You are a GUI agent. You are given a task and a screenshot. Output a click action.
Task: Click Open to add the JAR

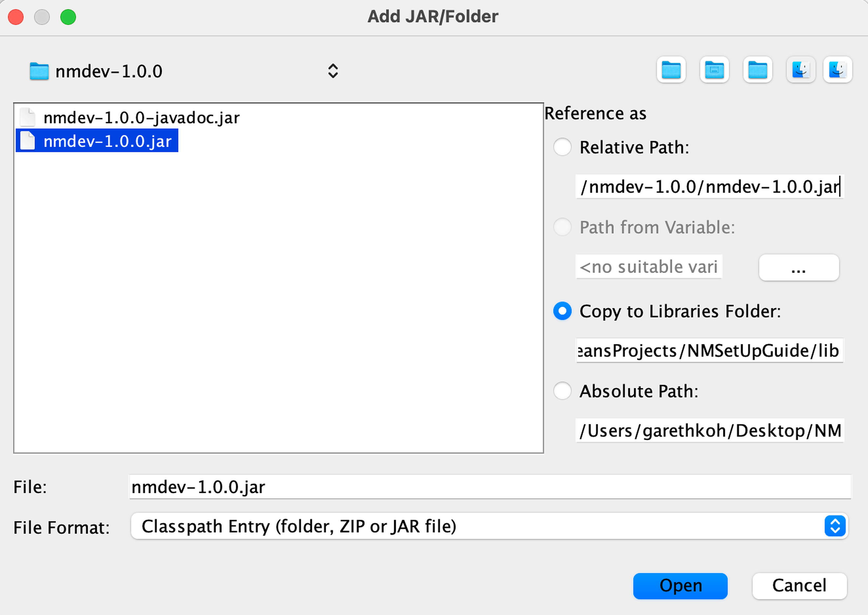click(680, 586)
